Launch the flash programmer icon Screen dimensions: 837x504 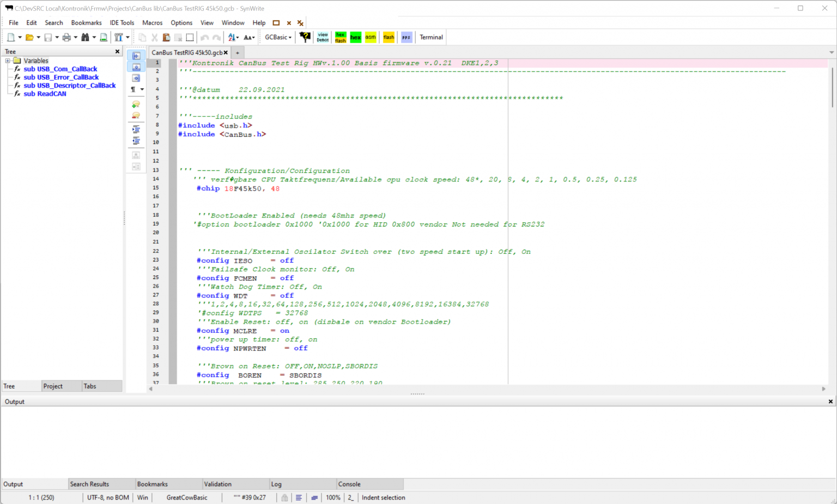click(x=388, y=37)
